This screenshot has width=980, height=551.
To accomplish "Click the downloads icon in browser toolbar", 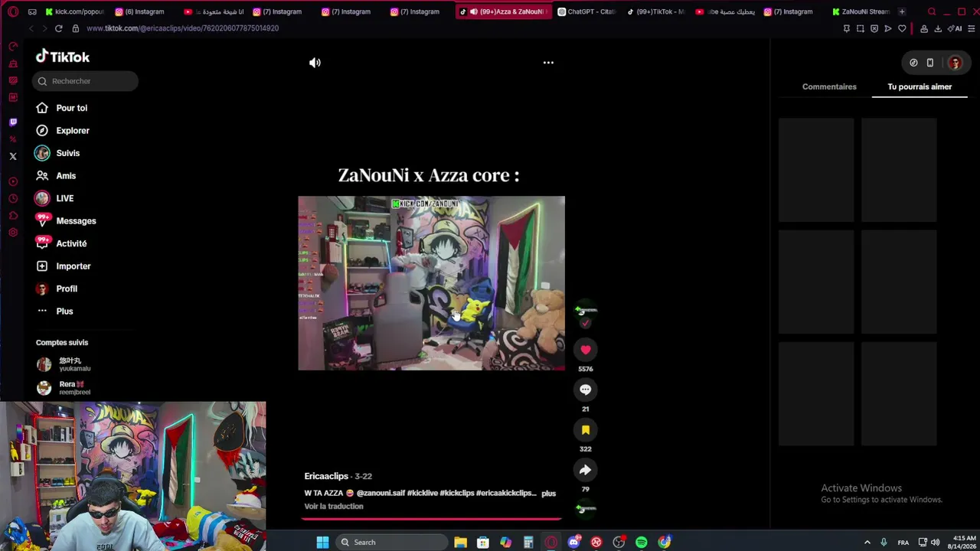I will point(938,28).
